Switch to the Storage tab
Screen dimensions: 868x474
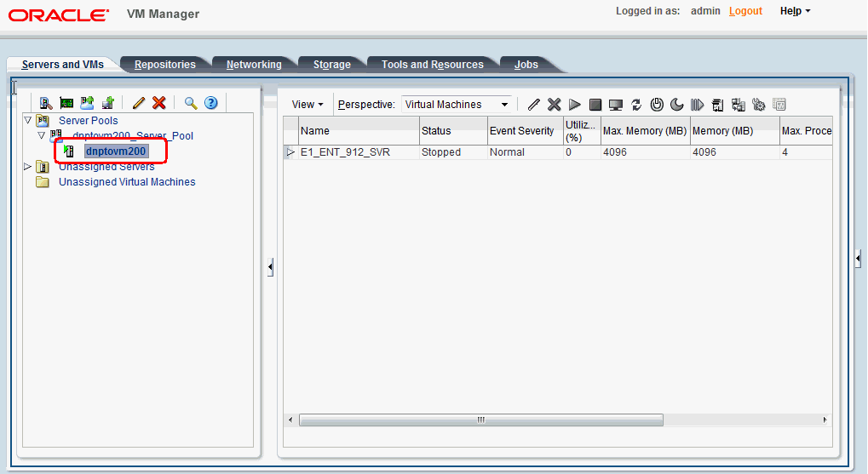coord(332,65)
